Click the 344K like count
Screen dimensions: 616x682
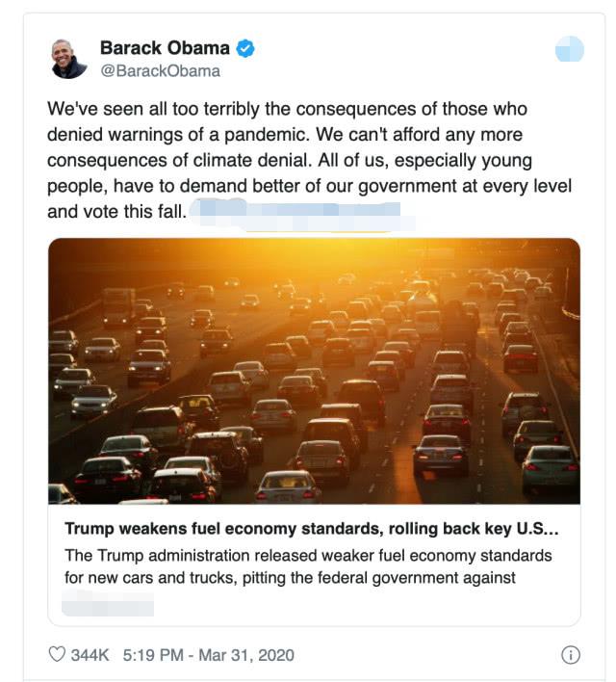[91, 655]
